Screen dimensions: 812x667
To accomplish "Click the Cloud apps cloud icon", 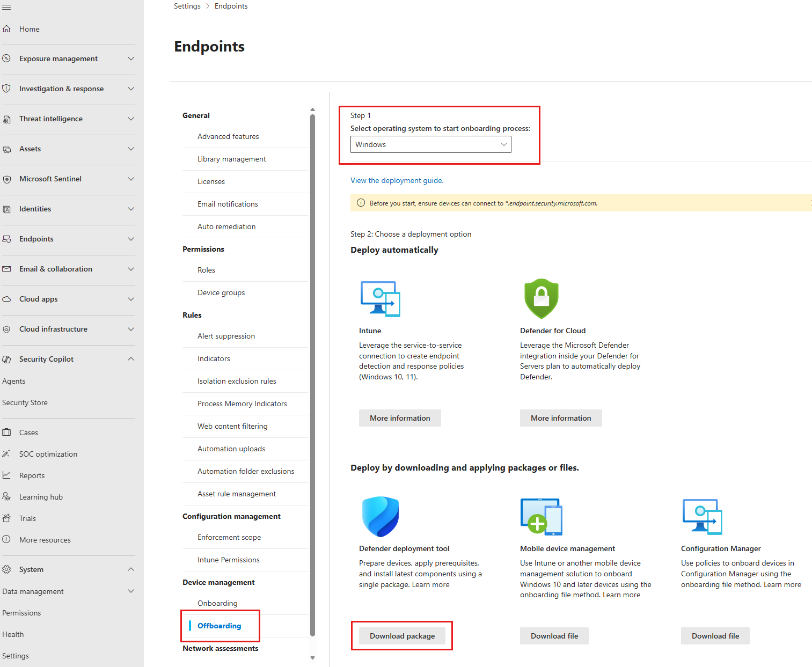I will point(6,299).
